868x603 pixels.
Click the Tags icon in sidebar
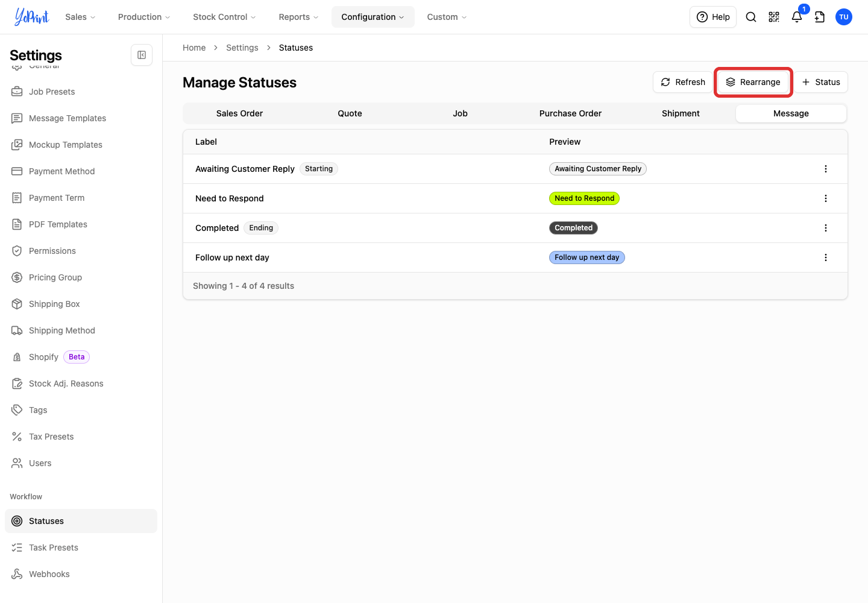17,410
